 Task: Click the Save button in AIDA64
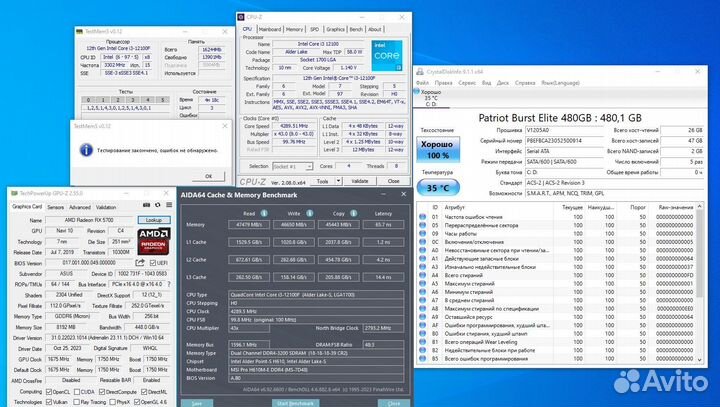point(197,403)
